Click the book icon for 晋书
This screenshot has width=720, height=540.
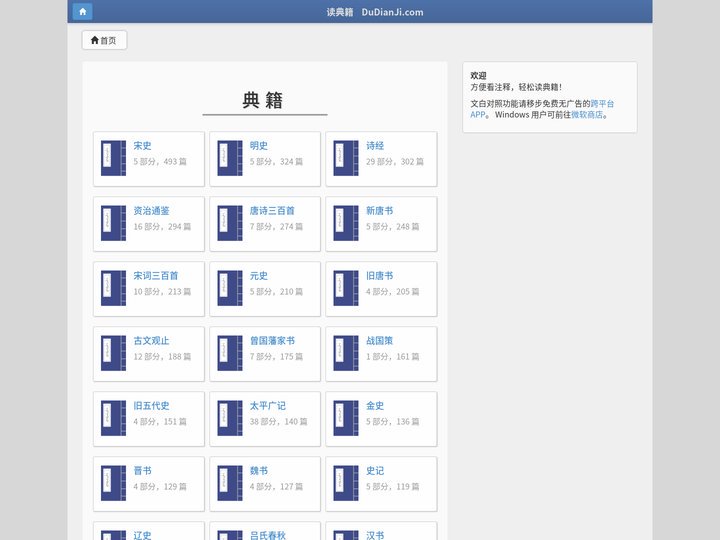113,483
